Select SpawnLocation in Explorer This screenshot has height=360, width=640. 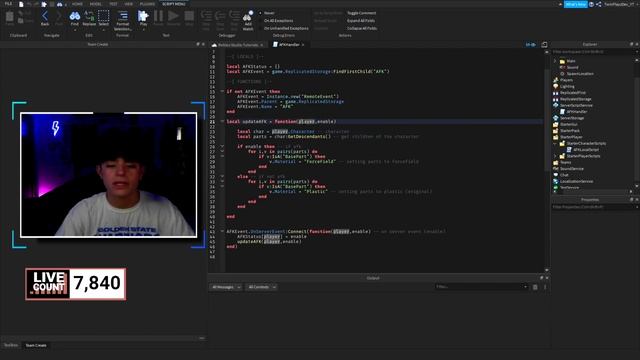coord(580,74)
